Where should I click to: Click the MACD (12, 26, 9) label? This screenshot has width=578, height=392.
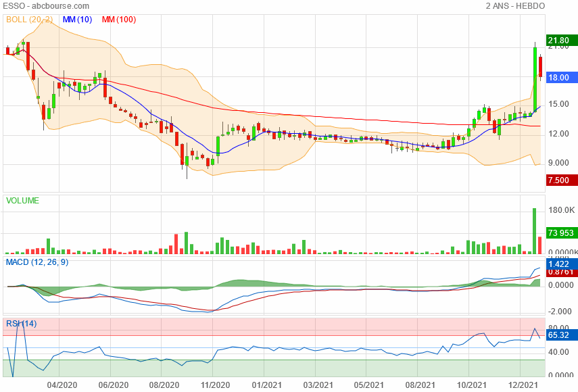[x=37, y=262]
